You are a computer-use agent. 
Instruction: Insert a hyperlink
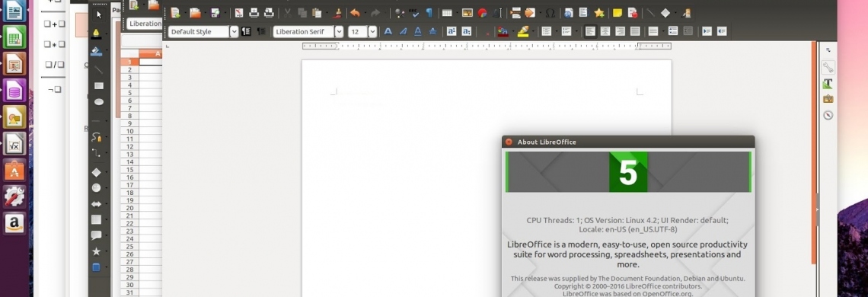(x=568, y=13)
